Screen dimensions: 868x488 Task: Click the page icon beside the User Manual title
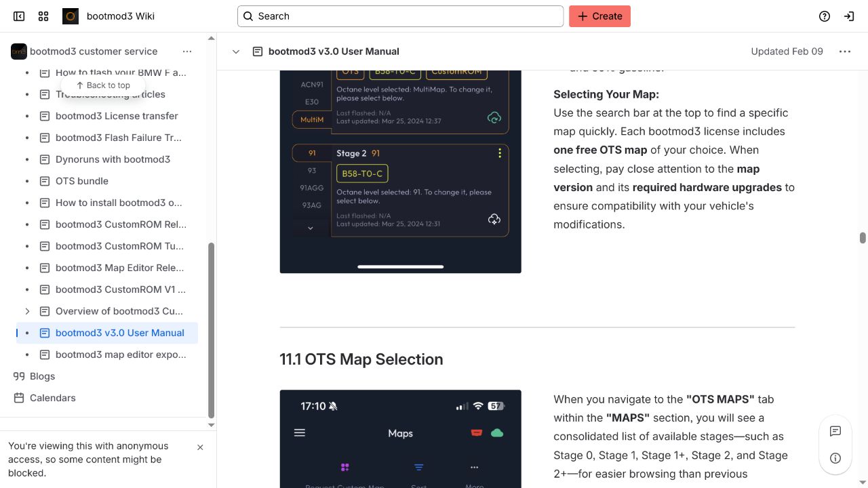258,52
